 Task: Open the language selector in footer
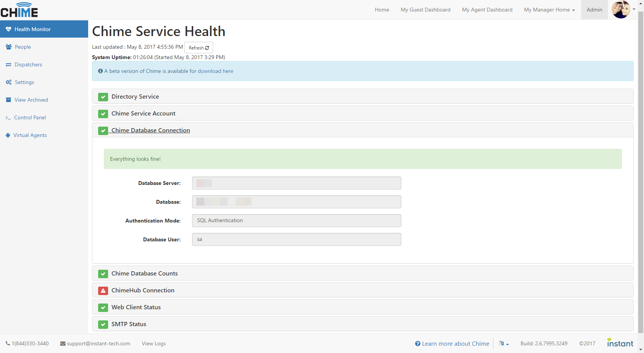coord(504,343)
